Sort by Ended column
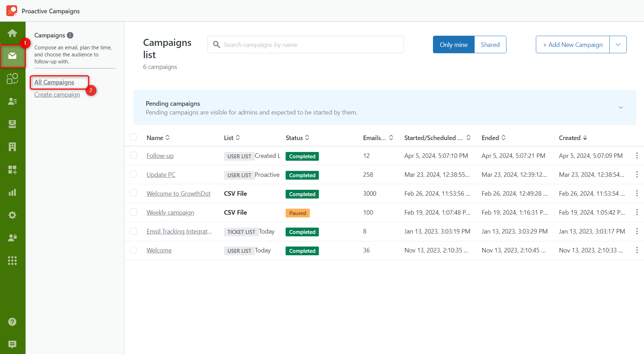This screenshot has width=644, height=354. (494, 138)
